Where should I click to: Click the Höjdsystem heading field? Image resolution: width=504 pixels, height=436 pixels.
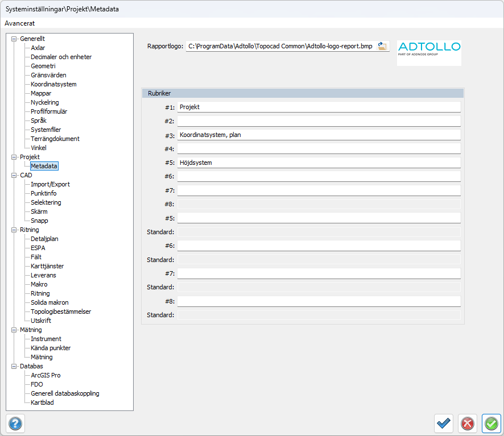coord(319,163)
